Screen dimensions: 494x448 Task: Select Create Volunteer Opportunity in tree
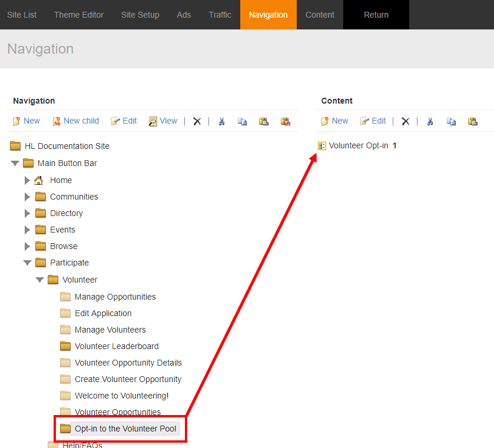coord(128,379)
